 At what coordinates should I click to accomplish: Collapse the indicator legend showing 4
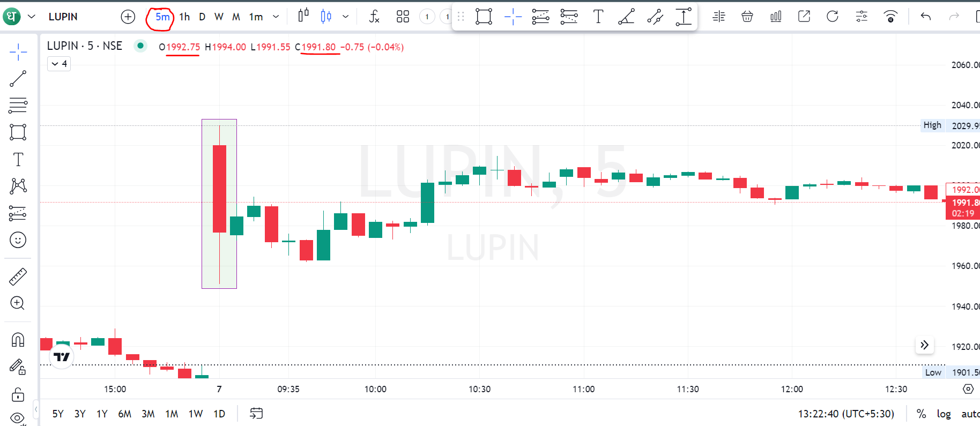tap(59, 64)
